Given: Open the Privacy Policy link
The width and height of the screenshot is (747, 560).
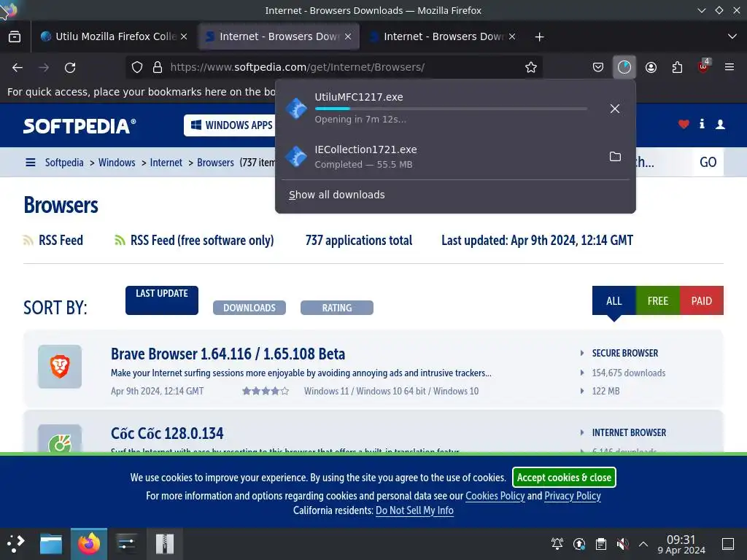Looking at the screenshot, I should tap(572, 496).
